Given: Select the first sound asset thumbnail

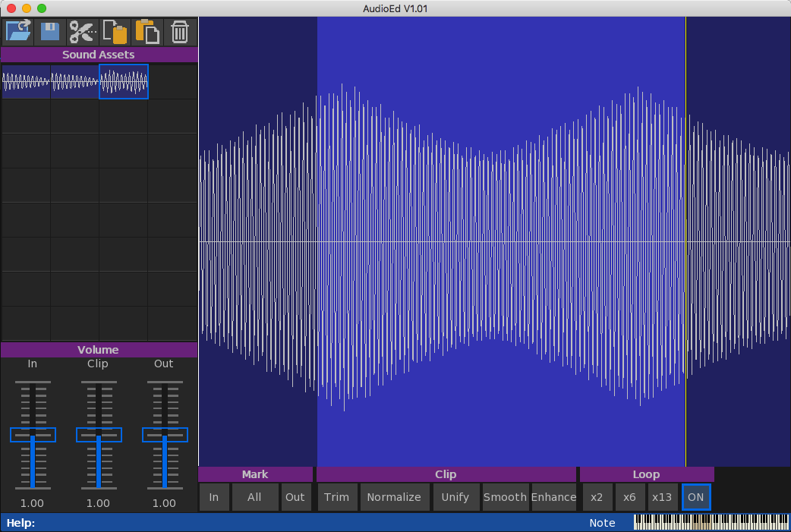Looking at the screenshot, I should tap(26, 81).
